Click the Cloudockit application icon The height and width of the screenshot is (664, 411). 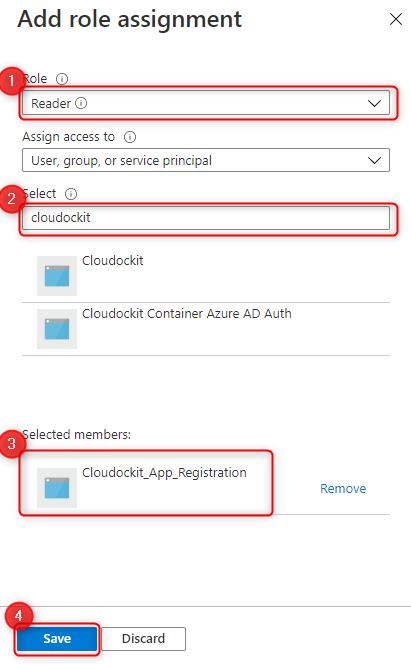pos(57,276)
